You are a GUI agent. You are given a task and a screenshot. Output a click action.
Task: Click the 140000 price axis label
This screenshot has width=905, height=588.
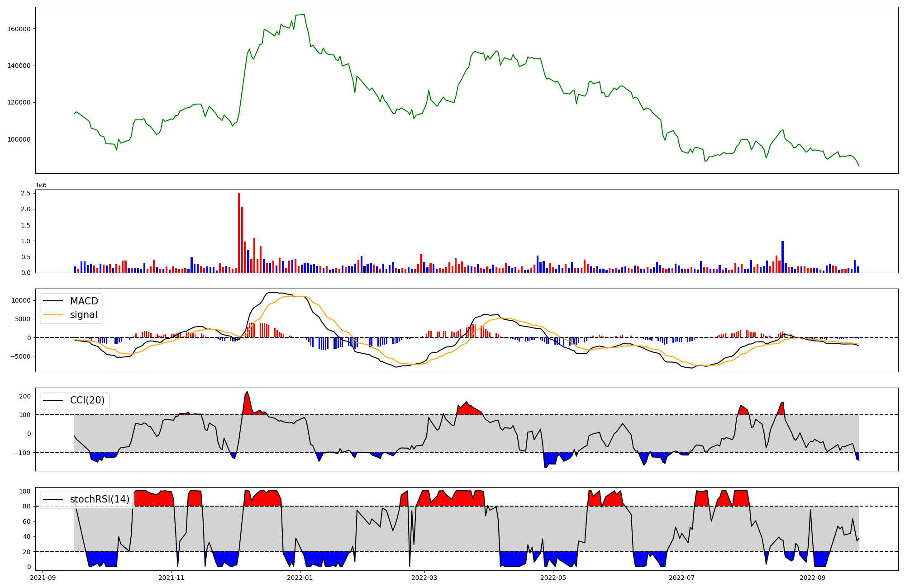[19, 66]
